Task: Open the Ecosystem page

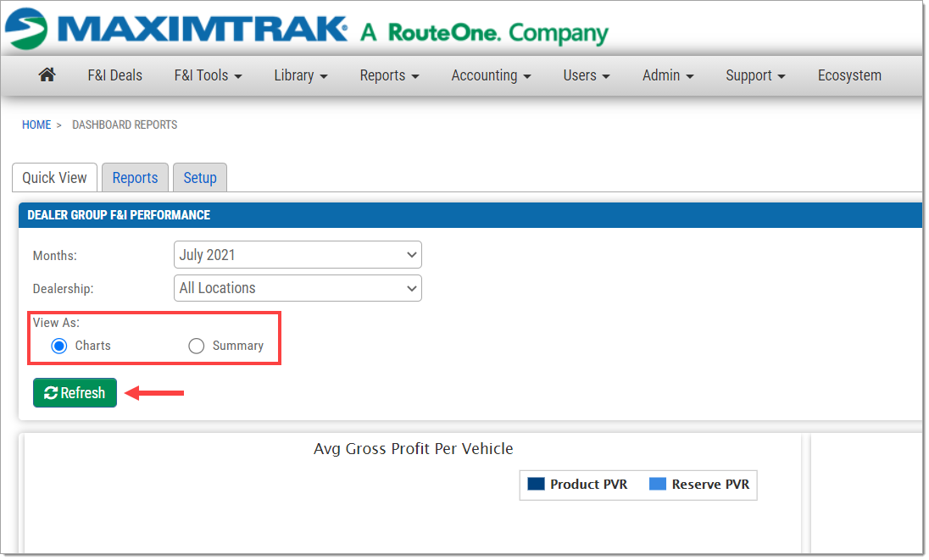Action: (849, 75)
